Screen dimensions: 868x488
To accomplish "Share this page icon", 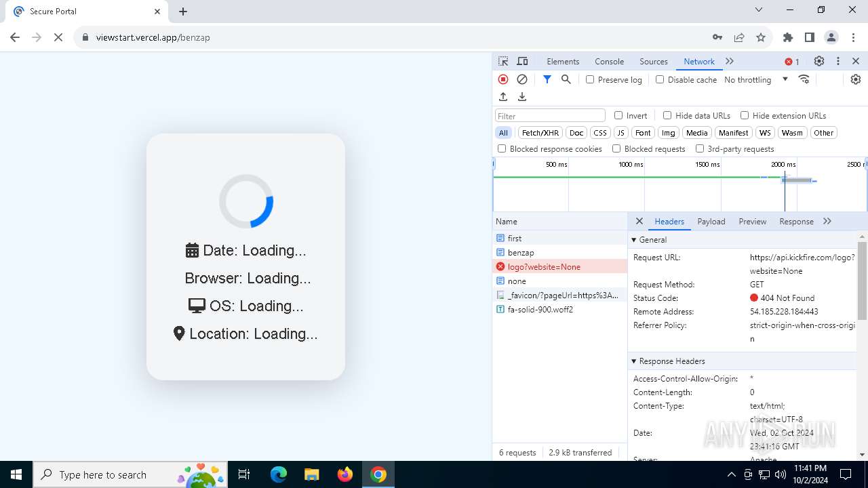I will point(739,37).
